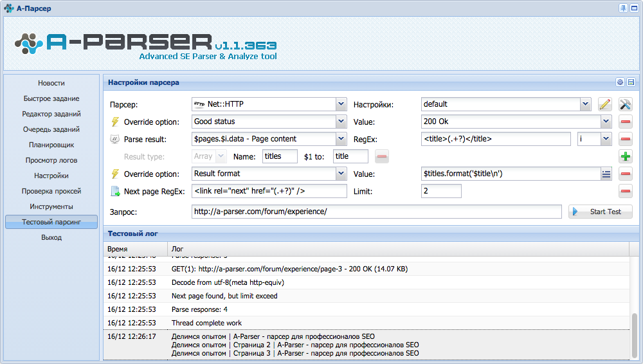
Task: Click the lightning icon beside Result format
Action: (x=115, y=174)
